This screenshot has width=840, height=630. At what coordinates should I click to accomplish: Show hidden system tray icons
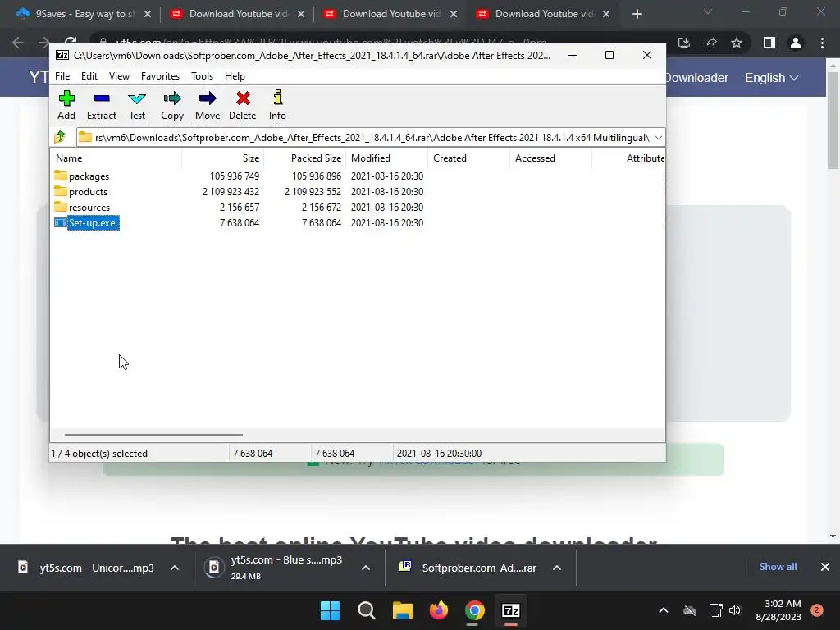[663, 610]
